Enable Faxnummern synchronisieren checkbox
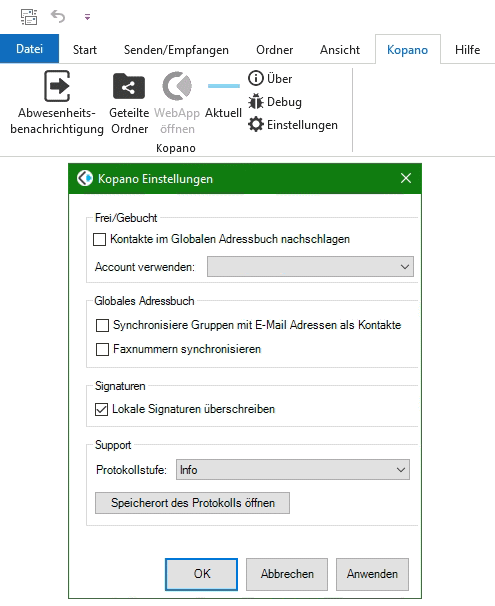 click(x=102, y=349)
